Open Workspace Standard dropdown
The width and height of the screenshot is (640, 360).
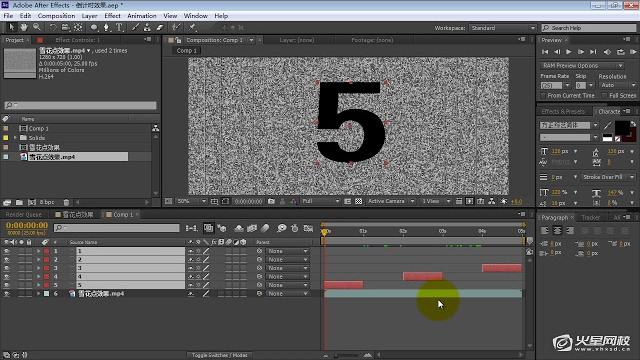[502, 28]
